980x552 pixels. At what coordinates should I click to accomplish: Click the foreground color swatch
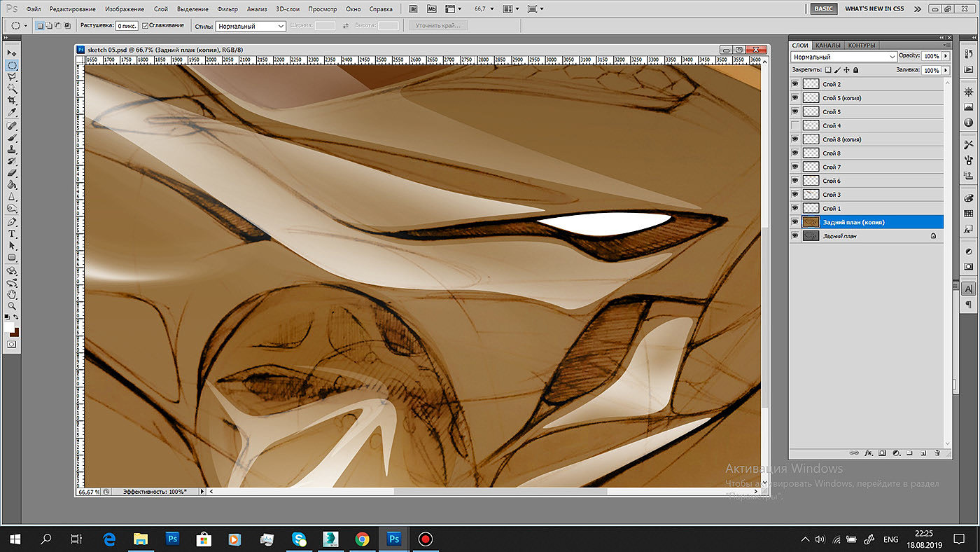click(9, 327)
